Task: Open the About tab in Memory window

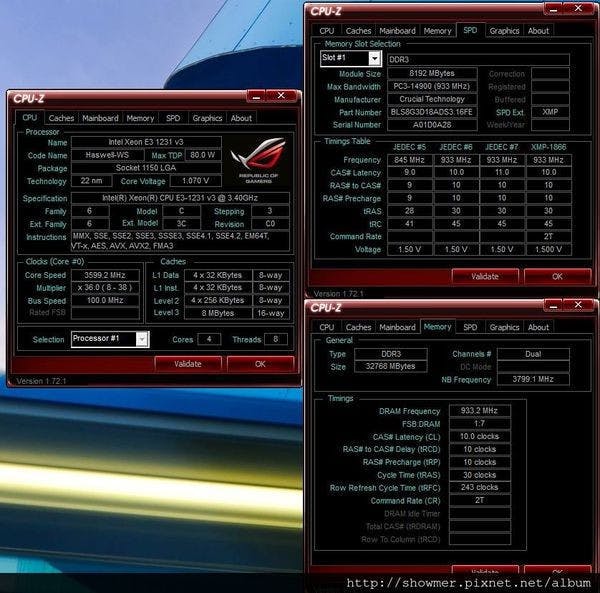Action: coord(538,327)
